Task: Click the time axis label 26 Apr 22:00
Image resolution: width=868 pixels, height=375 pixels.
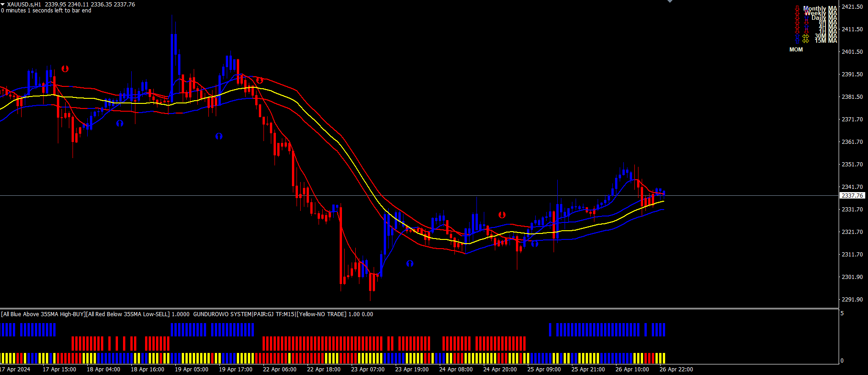Action: [x=676, y=369]
